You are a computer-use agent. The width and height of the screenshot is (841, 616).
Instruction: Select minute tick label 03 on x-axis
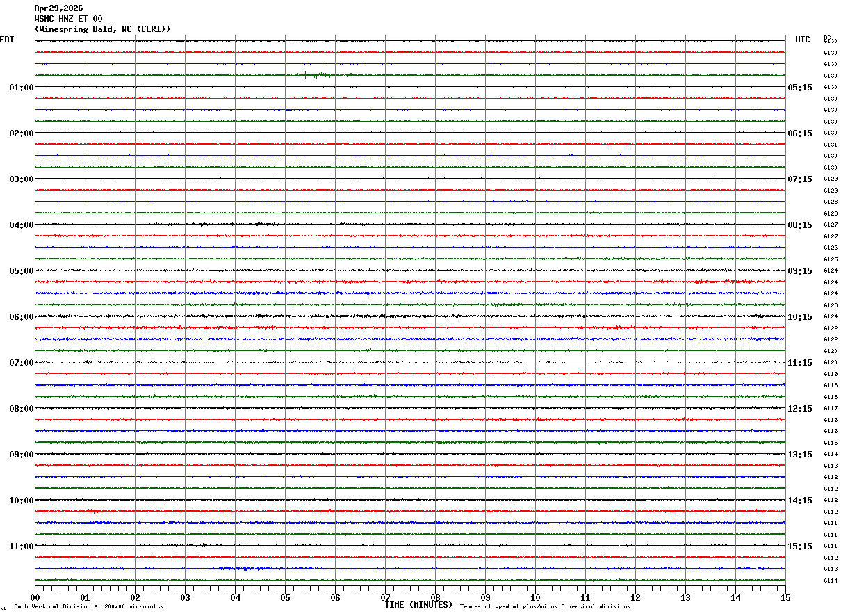coord(185,598)
